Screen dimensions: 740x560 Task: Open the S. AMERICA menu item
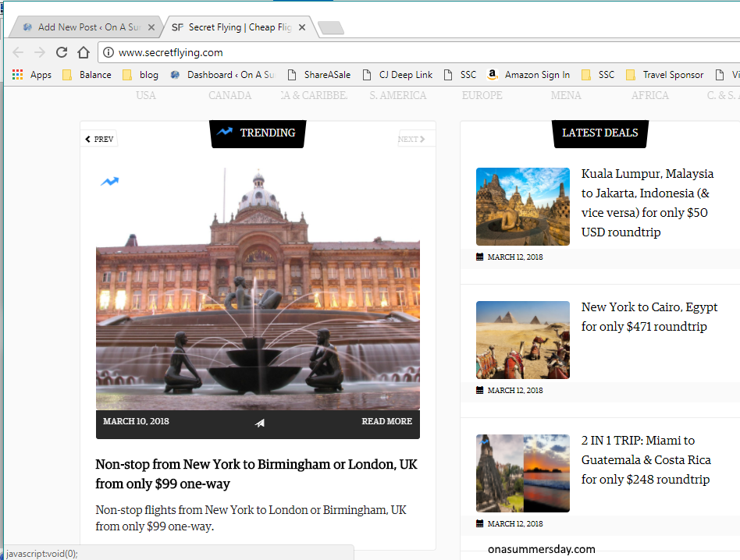click(398, 95)
